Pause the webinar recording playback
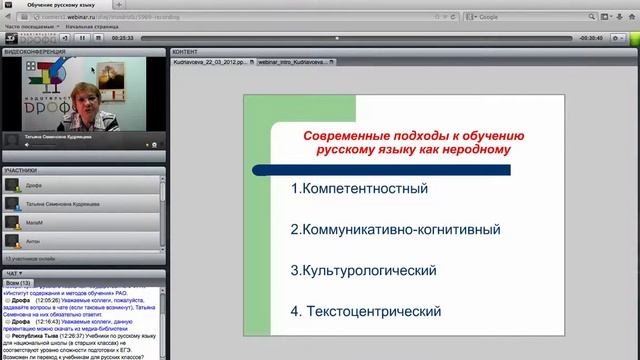The height and width of the screenshot is (360, 640). point(82,38)
